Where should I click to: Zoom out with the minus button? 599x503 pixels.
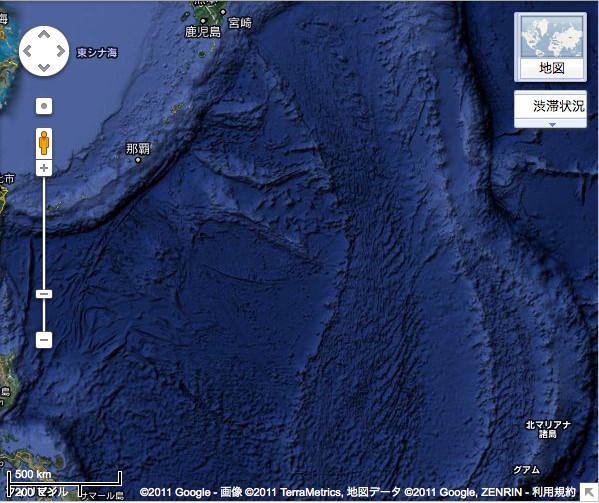pos(44,340)
